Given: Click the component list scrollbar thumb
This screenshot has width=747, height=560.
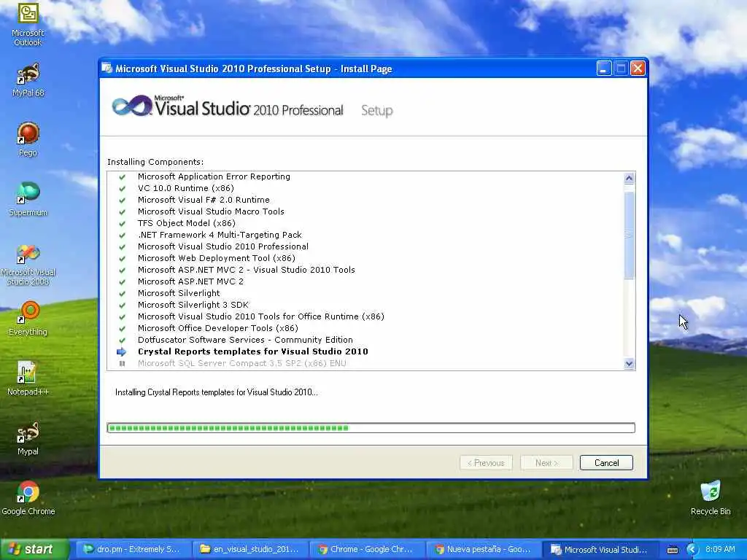Looking at the screenshot, I should point(629,236).
